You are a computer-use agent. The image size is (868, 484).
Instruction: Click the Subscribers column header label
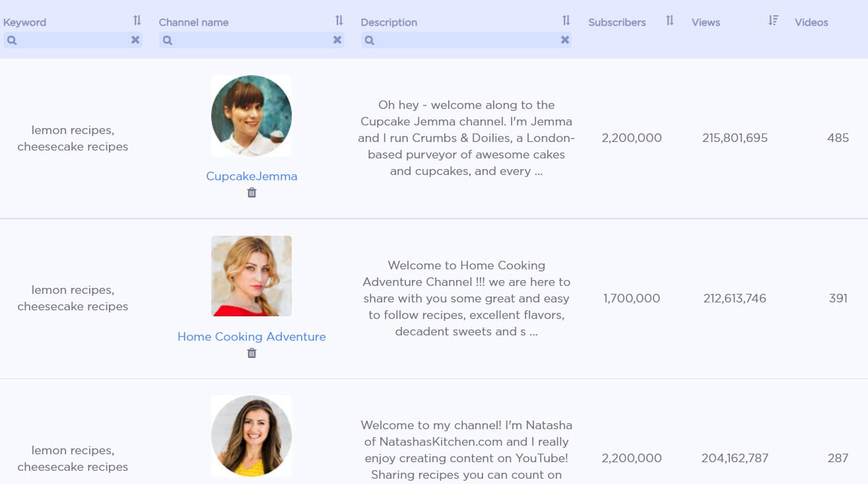pyautogui.click(x=617, y=22)
